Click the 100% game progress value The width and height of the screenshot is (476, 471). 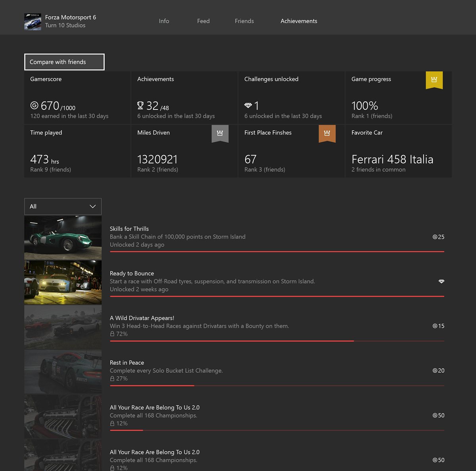[365, 106]
